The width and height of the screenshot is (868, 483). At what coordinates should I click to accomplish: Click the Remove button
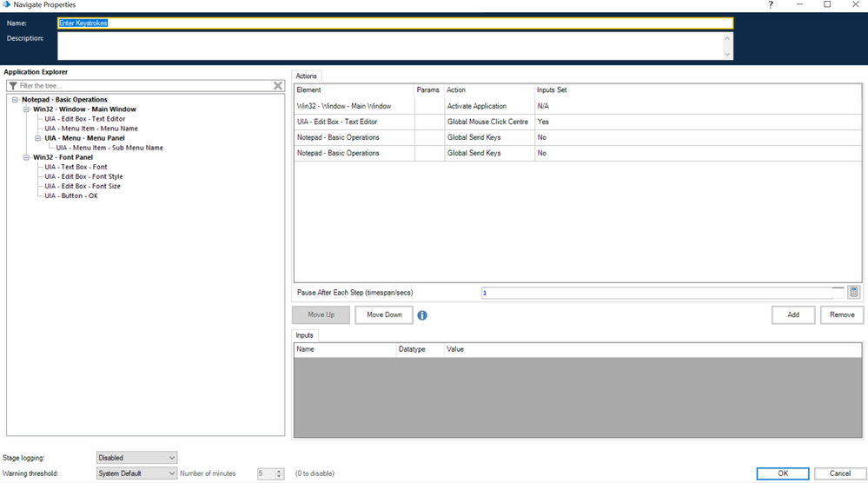(x=841, y=314)
